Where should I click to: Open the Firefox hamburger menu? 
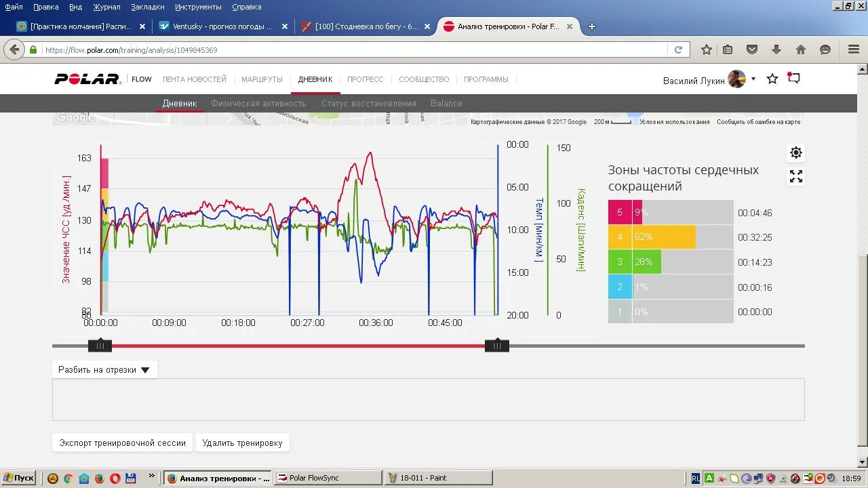(x=854, y=49)
